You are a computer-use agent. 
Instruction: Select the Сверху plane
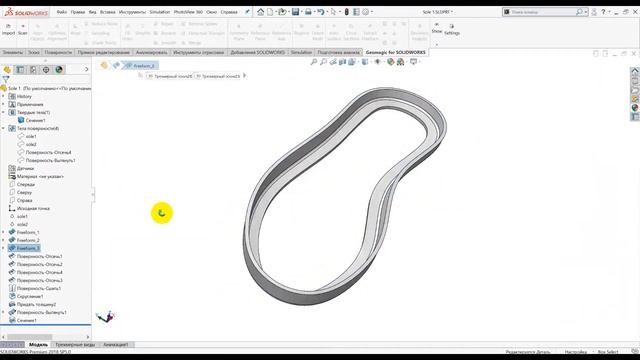click(20, 192)
